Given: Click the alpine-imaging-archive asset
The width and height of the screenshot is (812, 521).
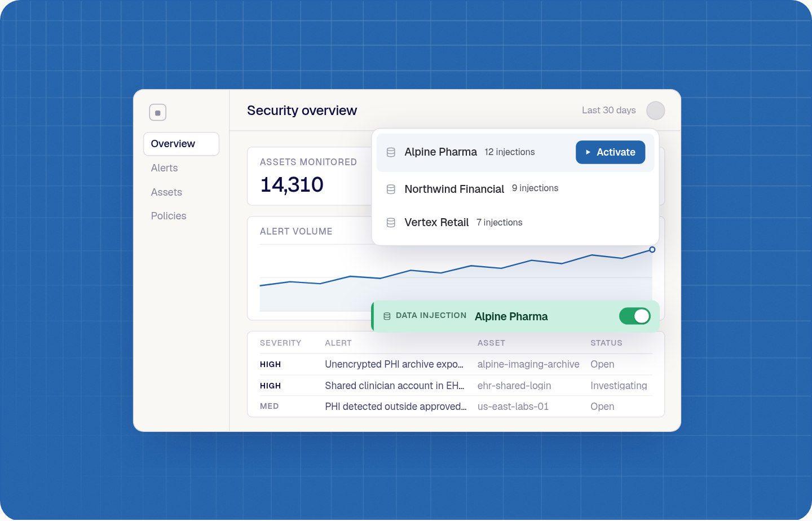Looking at the screenshot, I should coord(528,364).
